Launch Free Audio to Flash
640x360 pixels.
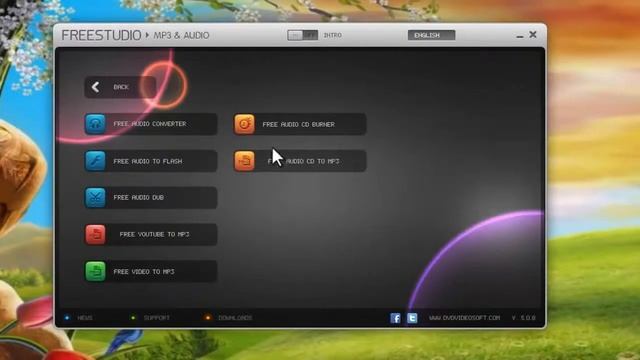pos(151,161)
